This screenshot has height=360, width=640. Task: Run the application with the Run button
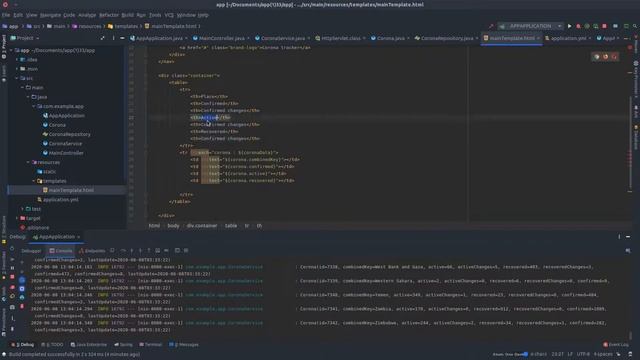point(569,26)
